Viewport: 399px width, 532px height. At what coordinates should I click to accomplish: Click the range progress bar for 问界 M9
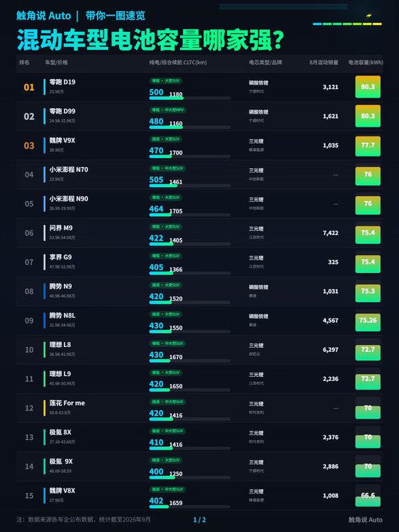[190, 244]
